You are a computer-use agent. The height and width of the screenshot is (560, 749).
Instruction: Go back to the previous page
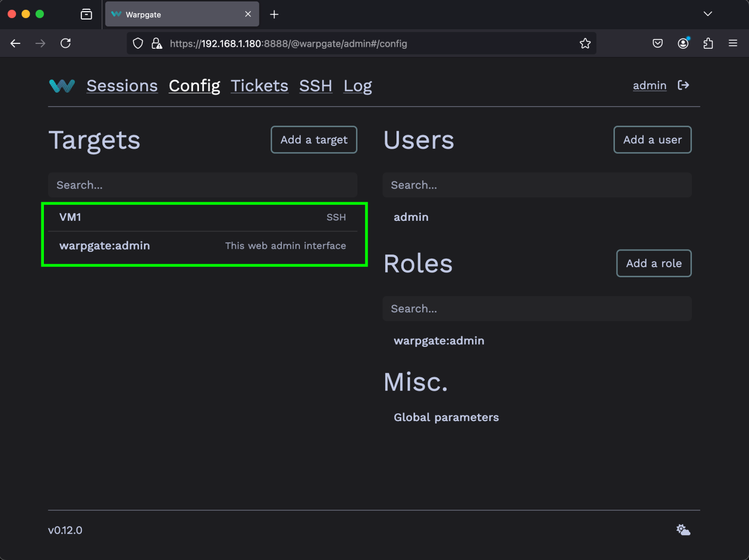click(x=15, y=43)
